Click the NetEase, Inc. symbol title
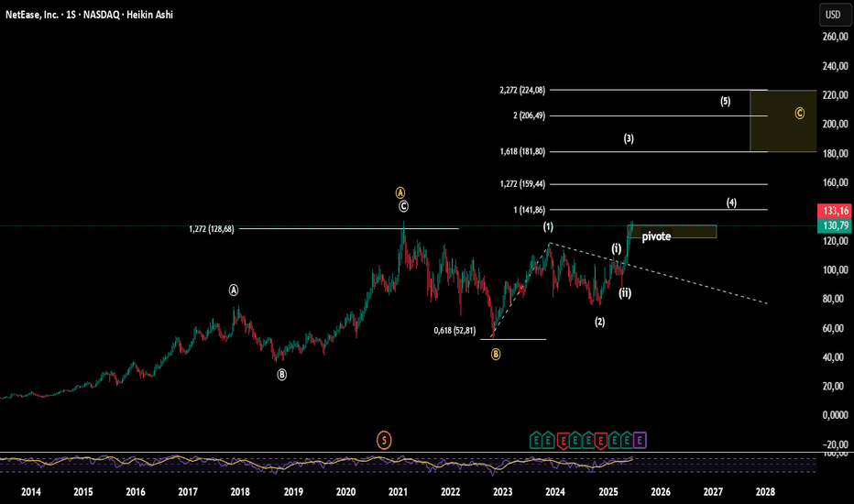The image size is (854, 504). pyautogui.click(x=32, y=15)
